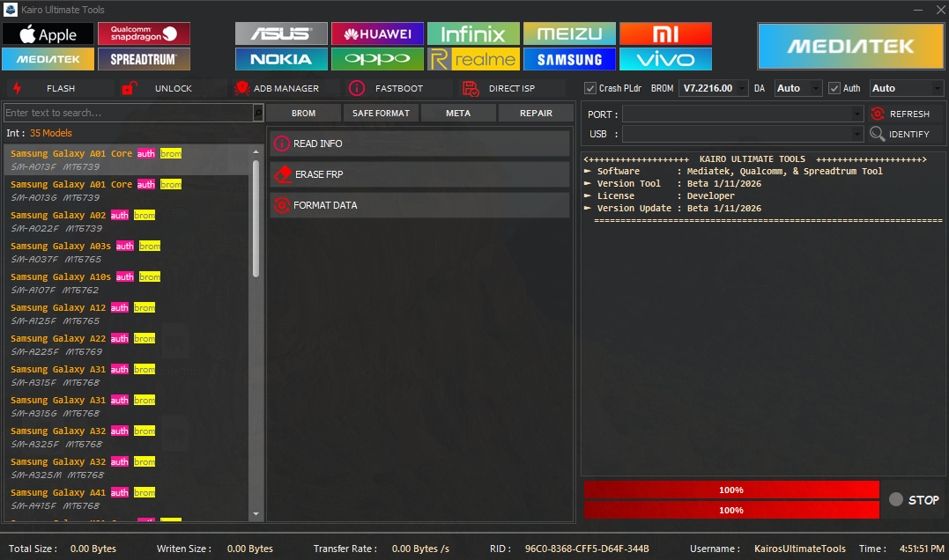Open the PORT selection combo box
Screen dimensions: 949x560
(x=742, y=114)
